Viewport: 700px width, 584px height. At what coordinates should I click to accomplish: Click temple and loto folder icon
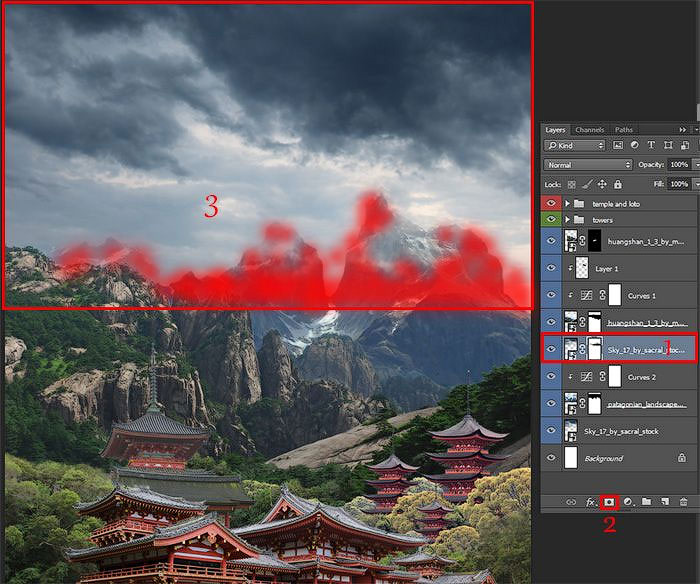[x=579, y=204]
